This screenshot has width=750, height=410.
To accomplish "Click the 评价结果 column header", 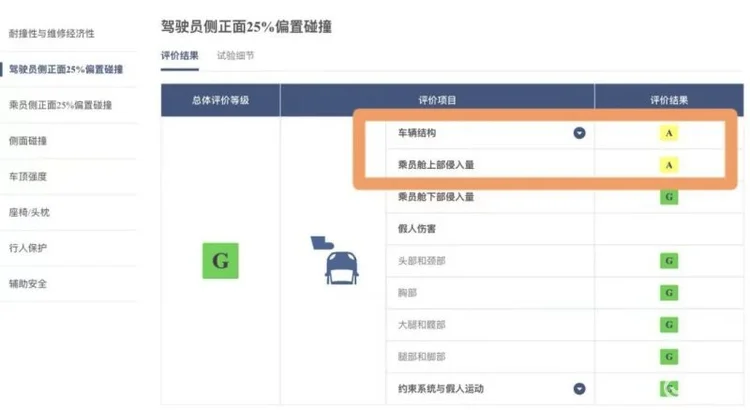I will click(669, 100).
